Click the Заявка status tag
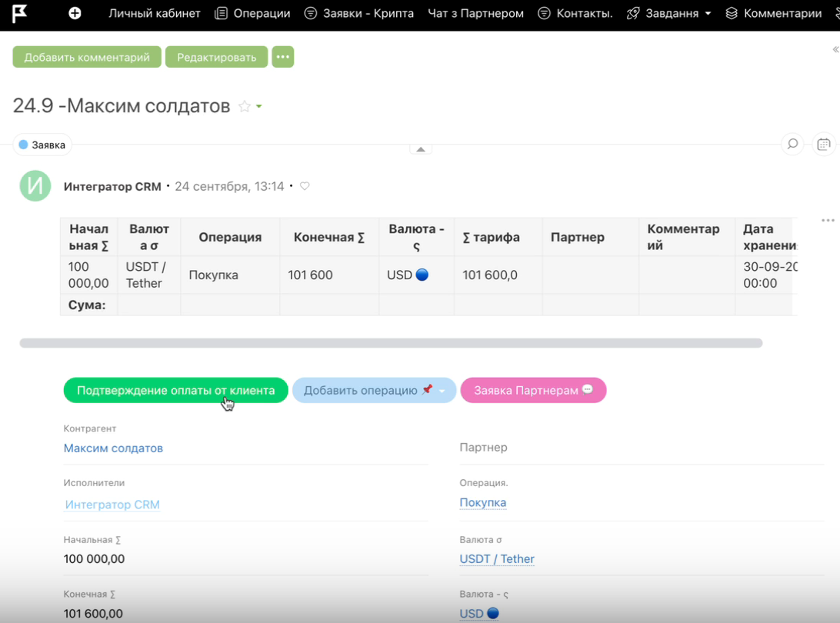Screen dimensions: 840x623 [43, 145]
